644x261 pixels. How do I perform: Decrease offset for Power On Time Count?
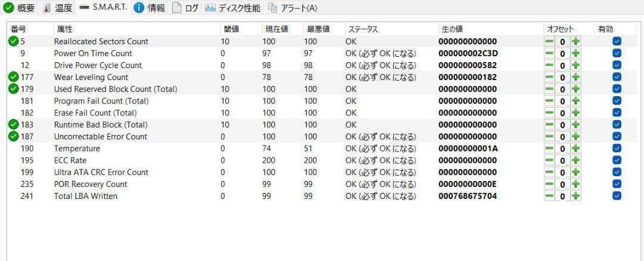tap(549, 54)
